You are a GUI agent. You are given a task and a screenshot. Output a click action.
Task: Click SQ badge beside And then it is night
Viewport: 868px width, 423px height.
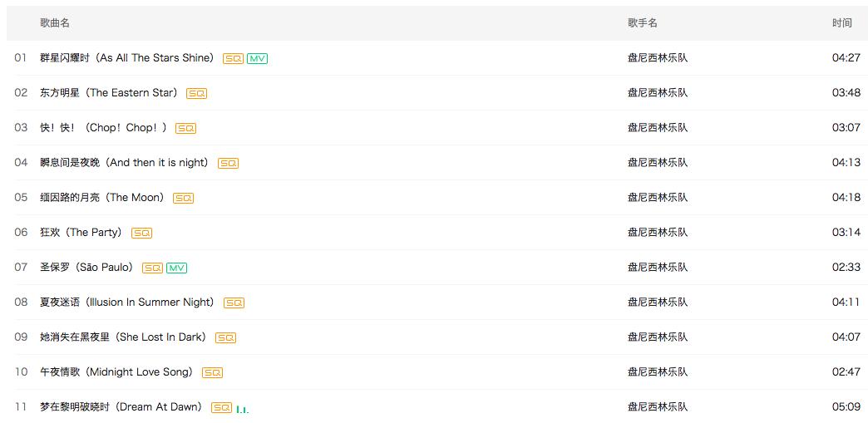[x=228, y=164]
